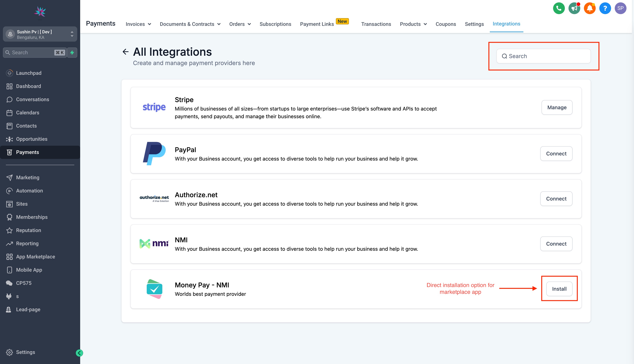Click the Reporting trend line icon
Image resolution: width=634 pixels, height=364 pixels.
(9, 244)
